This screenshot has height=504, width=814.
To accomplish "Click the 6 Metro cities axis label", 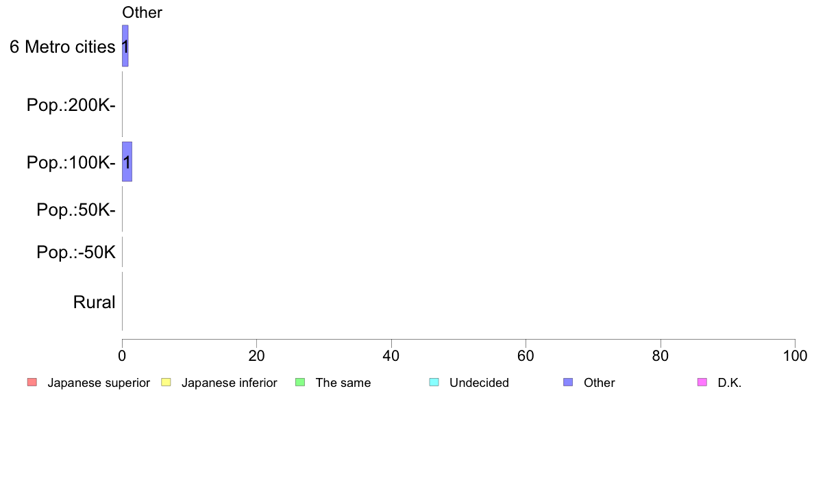I will [62, 47].
